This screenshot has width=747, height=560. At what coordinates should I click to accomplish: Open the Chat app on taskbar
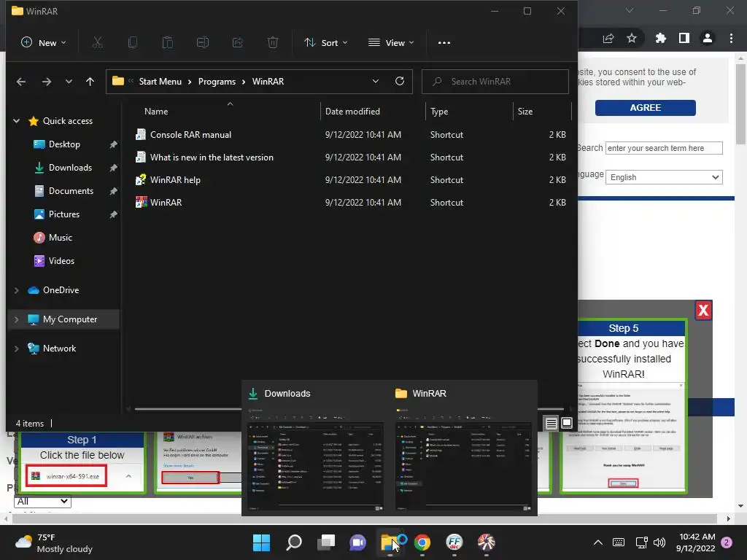(x=357, y=542)
